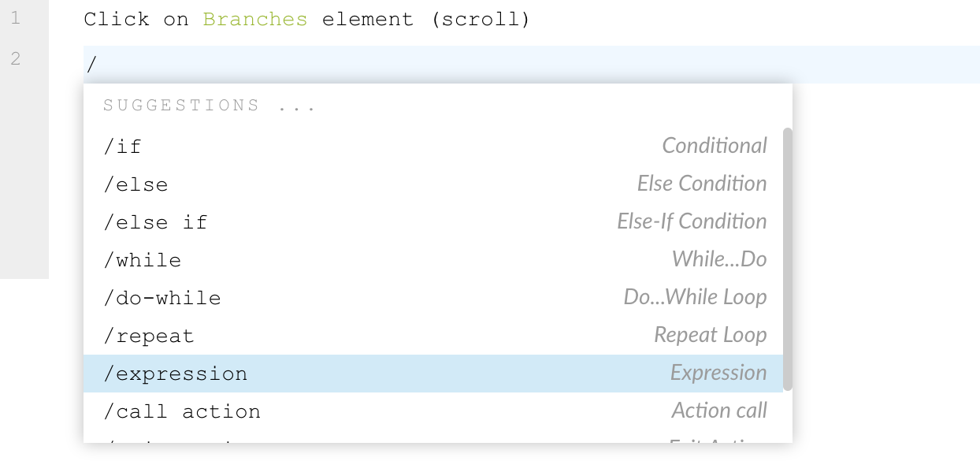Choose the /else suggestion

click(433, 184)
